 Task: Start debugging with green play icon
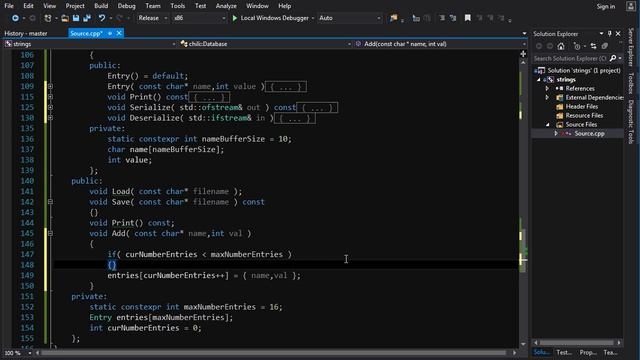[x=235, y=18]
